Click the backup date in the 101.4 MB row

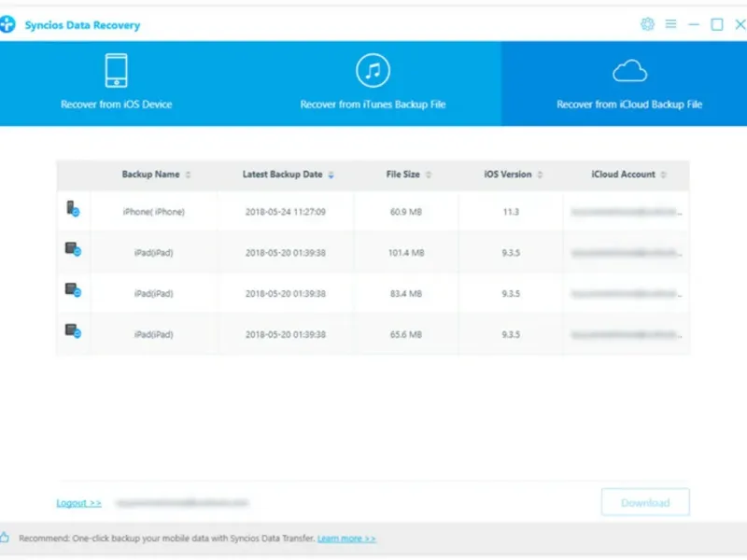coord(286,253)
